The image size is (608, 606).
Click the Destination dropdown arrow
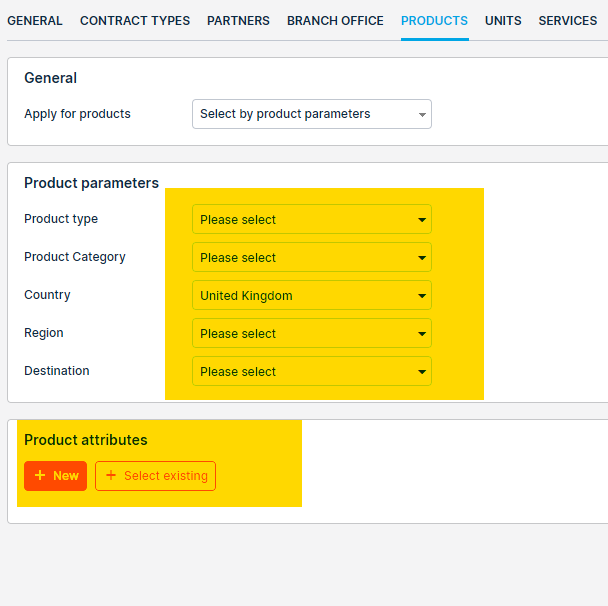coord(422,372)
